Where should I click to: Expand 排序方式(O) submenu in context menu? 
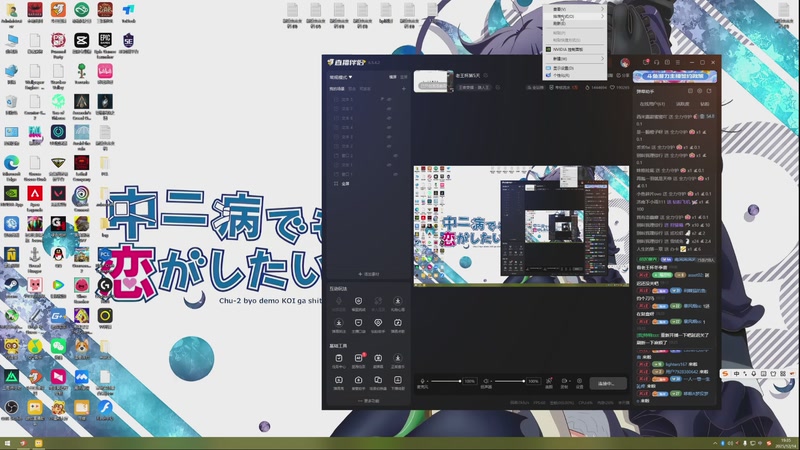coord(574,16)
